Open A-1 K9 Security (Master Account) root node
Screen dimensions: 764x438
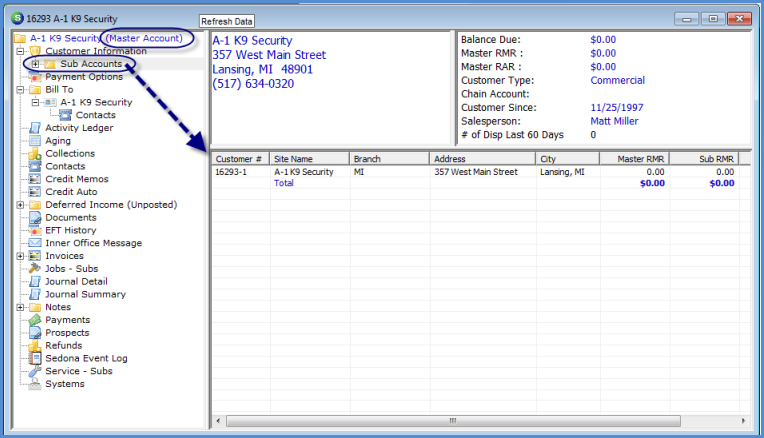click(106, 38)
